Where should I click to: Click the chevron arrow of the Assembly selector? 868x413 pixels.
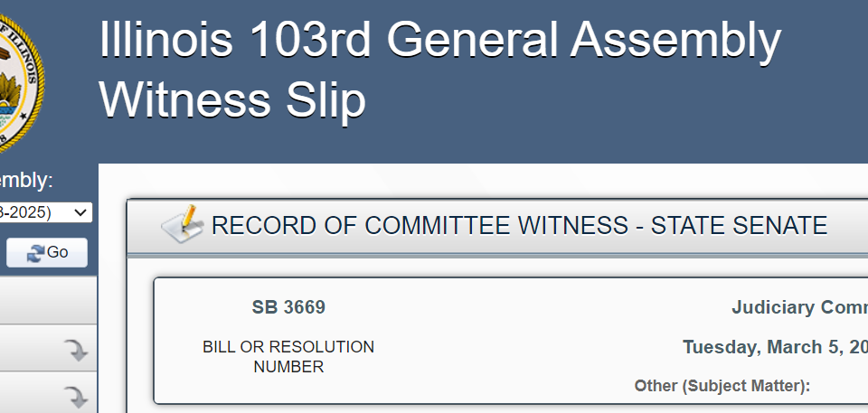tap(81, 212)
